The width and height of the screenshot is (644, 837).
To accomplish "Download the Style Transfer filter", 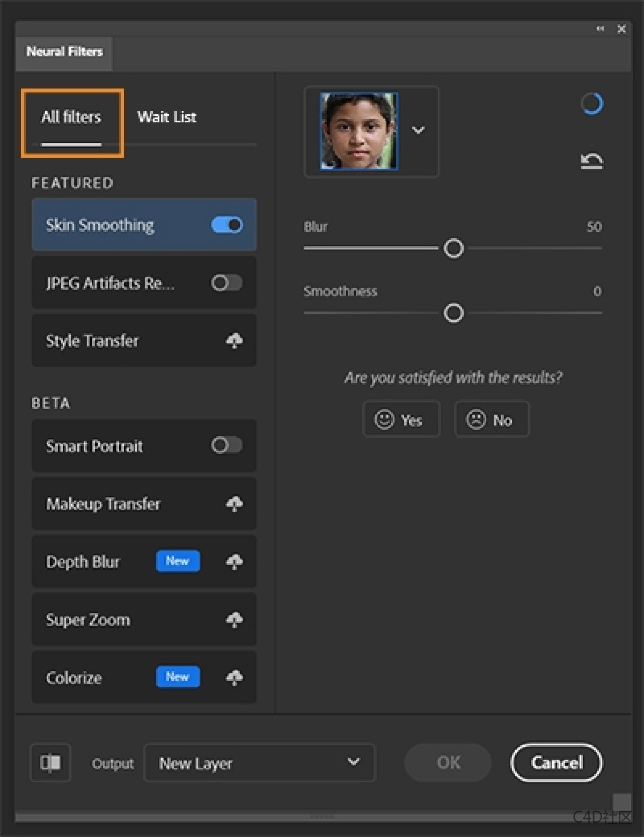I will pyautogui.click(x=234, y=341).
